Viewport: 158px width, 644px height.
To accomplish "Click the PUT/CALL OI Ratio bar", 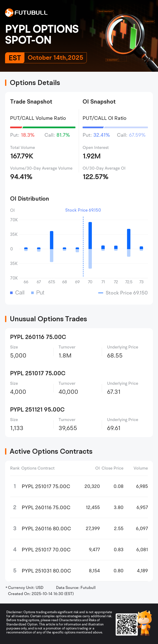I will point(115,127).
